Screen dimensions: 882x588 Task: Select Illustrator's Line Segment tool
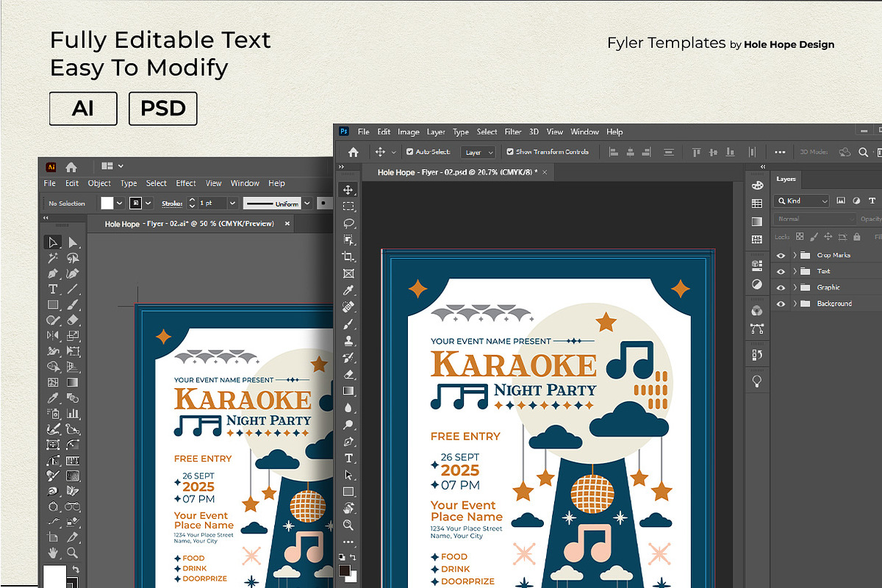pyautogui.click(x=73, y=289)
